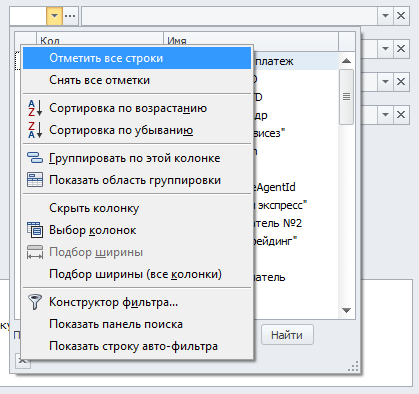
Task: Click the group-by-column icon
Action: coord(35,158)
